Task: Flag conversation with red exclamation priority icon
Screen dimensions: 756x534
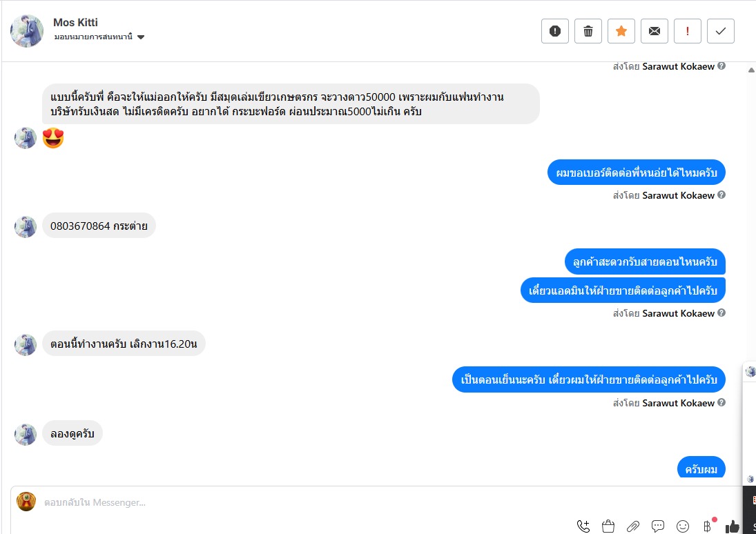Action: pos(688,31)
